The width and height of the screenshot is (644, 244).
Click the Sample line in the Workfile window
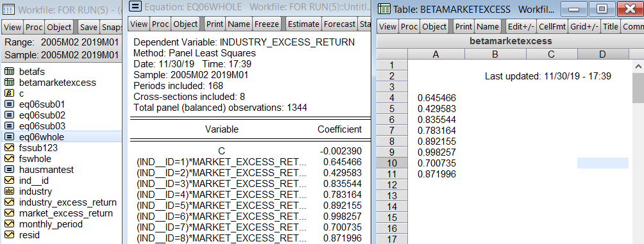pyautogui.click(x=62, y=54)
